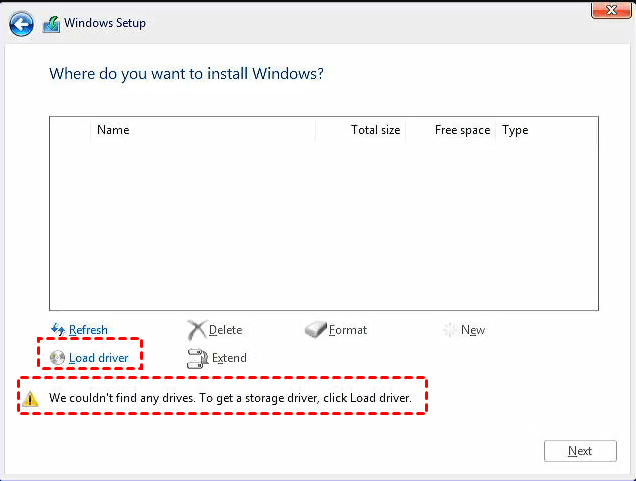Click the red X Delete icon
Viewport: 636px width, 481px height.
tap(196, 330)
